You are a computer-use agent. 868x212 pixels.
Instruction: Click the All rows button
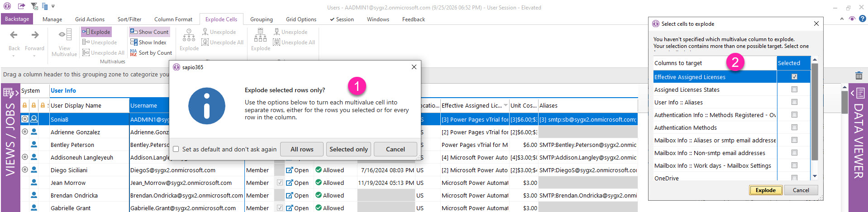coord(302,149)
